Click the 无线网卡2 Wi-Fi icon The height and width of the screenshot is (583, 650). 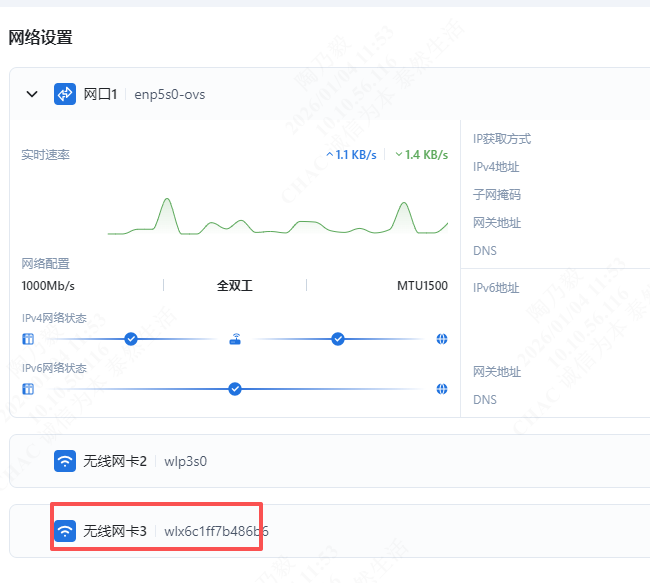(65, 461)
